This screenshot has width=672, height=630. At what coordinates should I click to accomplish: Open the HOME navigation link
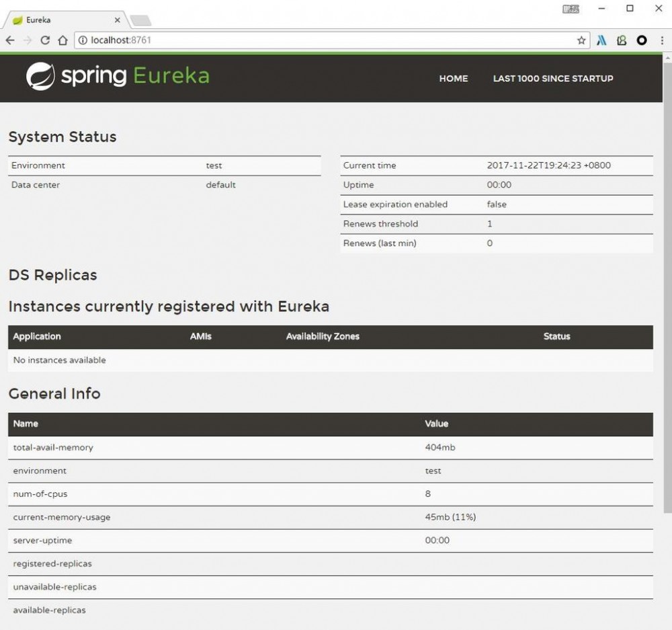454,79
